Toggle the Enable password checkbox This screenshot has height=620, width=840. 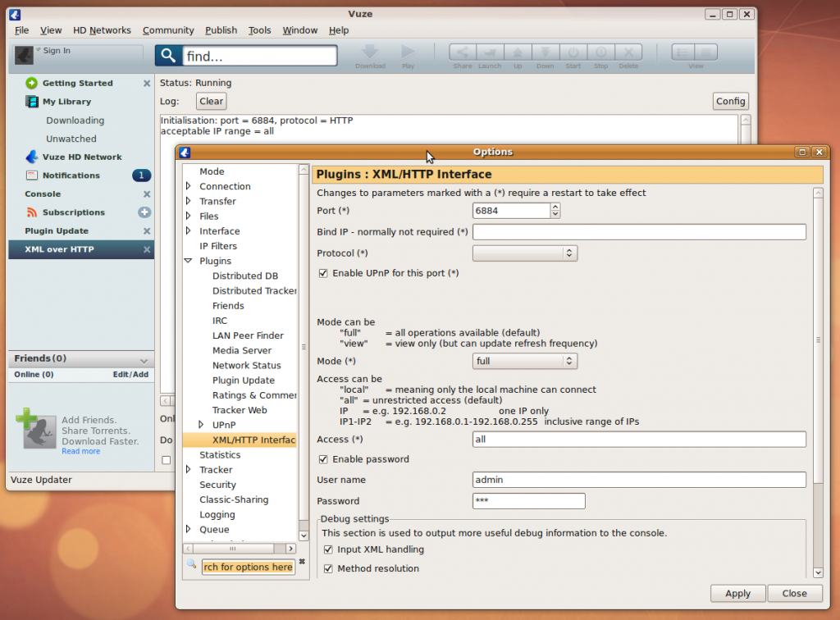click(x=323, y=459)
